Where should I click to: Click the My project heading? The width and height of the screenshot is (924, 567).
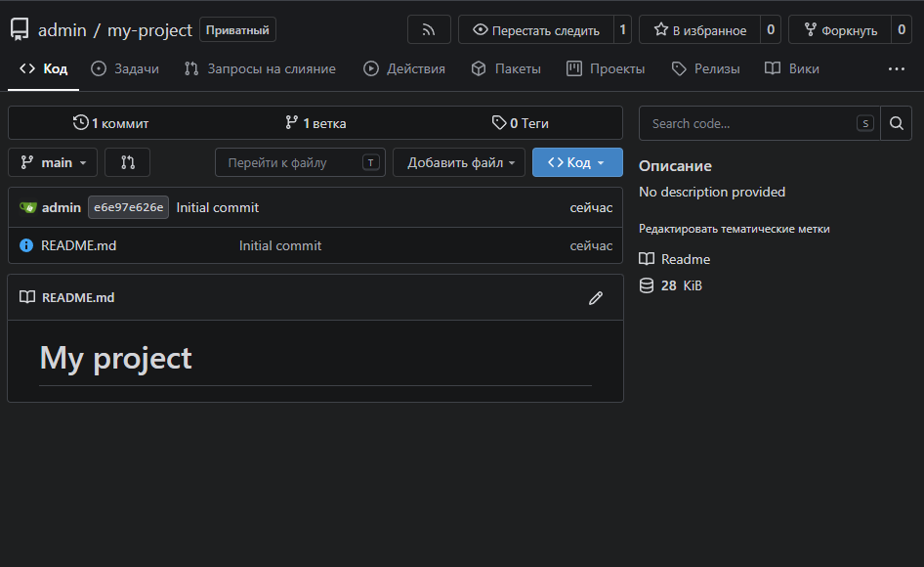pyautogui.click(x=116, y=358)
